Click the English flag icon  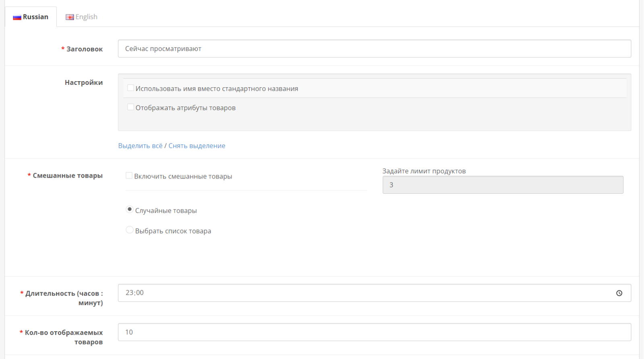tap(70, 17)
